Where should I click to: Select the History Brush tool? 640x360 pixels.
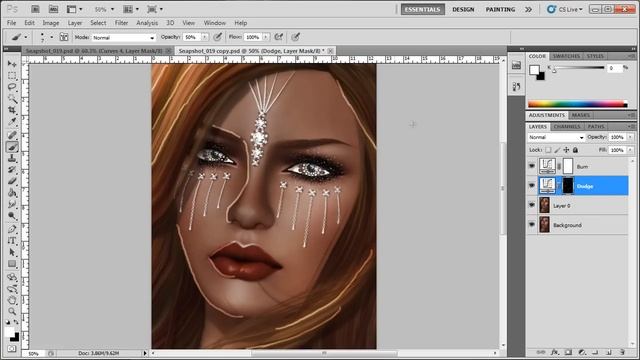click(12, 170)
